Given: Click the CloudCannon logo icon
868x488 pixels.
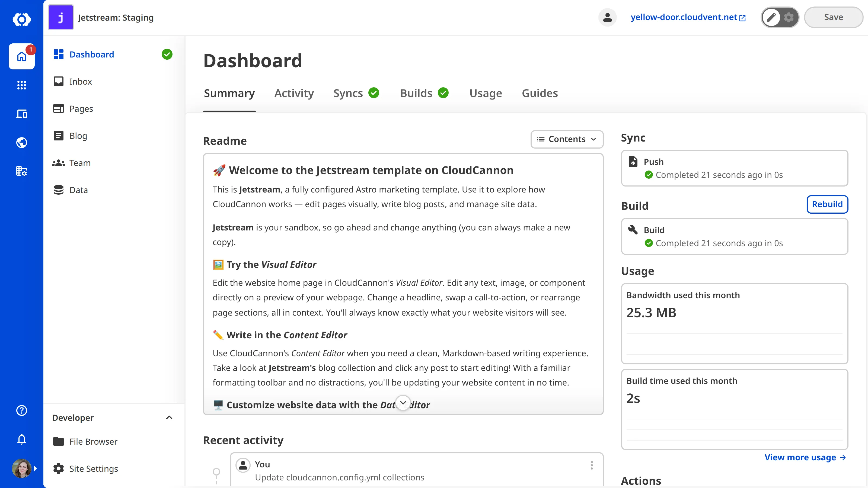Looking at the screenshot, I should 22,19.
